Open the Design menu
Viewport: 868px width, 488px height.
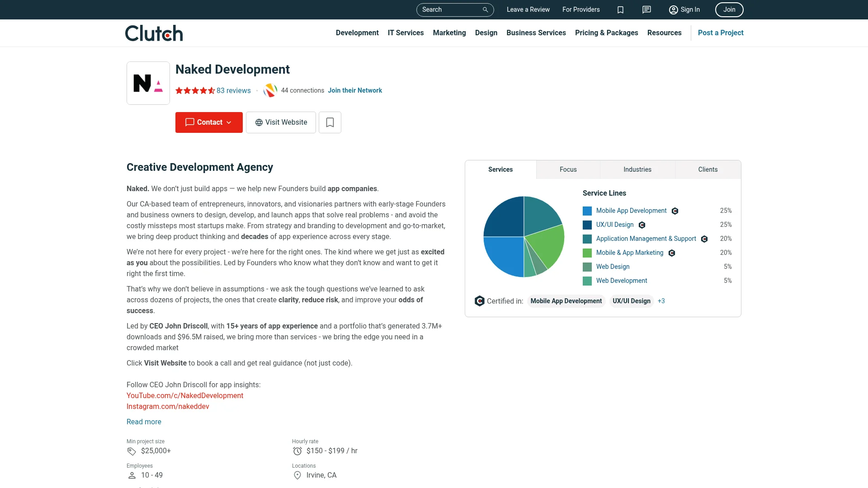click(x=486, y=33)
